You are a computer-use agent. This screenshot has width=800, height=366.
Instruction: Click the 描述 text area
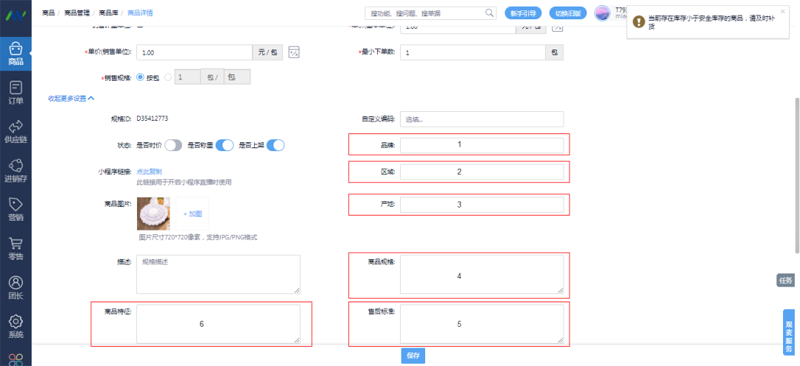218,274
